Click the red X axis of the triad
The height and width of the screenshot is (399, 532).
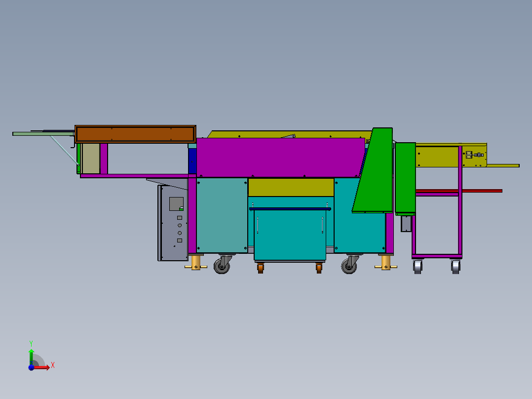click(41, 367)
